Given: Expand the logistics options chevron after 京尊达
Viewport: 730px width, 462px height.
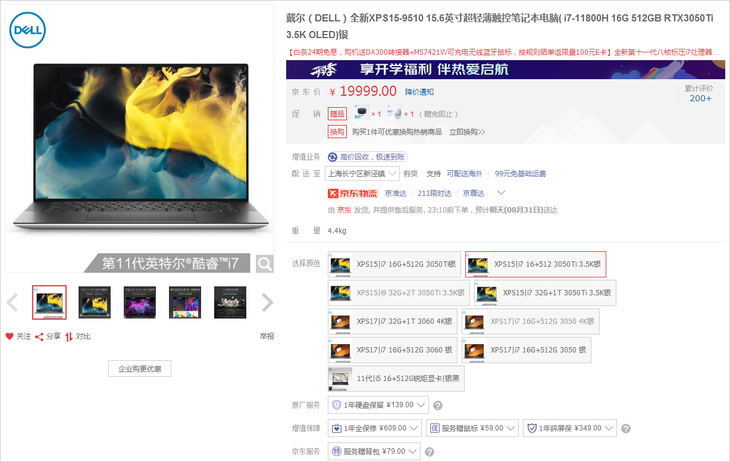Looking at the screenshot, I should click(501, 192).
